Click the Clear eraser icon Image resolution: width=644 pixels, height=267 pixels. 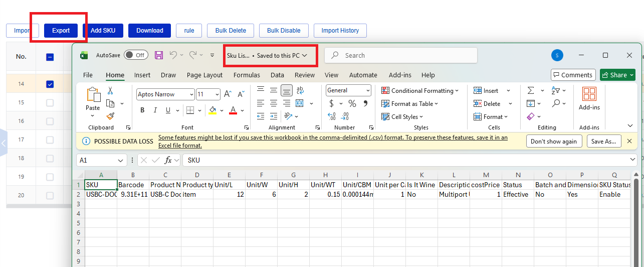[531, 116]
